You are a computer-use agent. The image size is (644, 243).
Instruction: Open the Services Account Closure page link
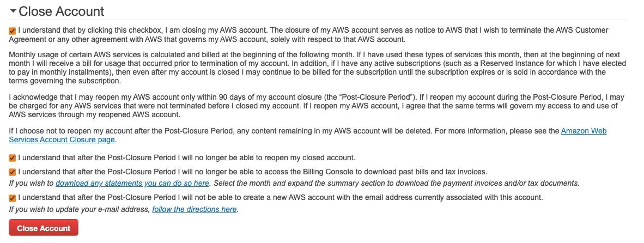pos(62,139)
